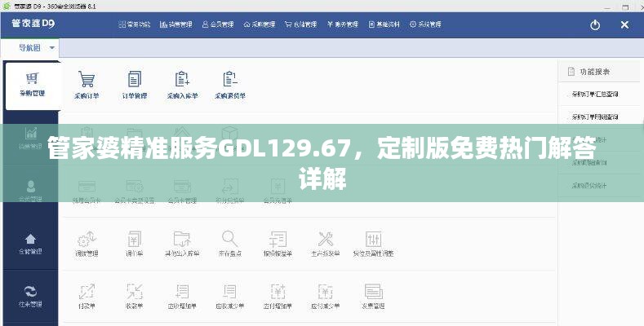
Task: Open 采购管理 in top menu
Action: tap(260, 24)
